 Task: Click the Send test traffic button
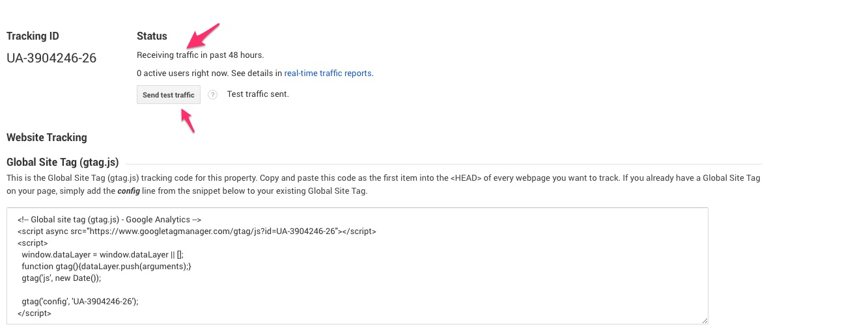click(169, 95)
